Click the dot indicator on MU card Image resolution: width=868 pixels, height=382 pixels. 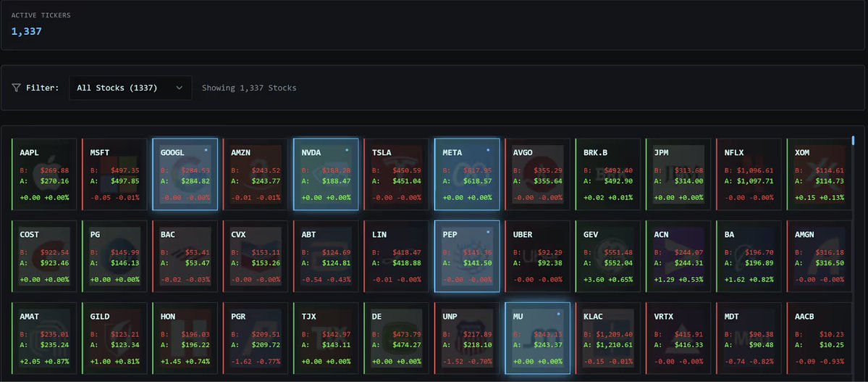pos(558,314)
